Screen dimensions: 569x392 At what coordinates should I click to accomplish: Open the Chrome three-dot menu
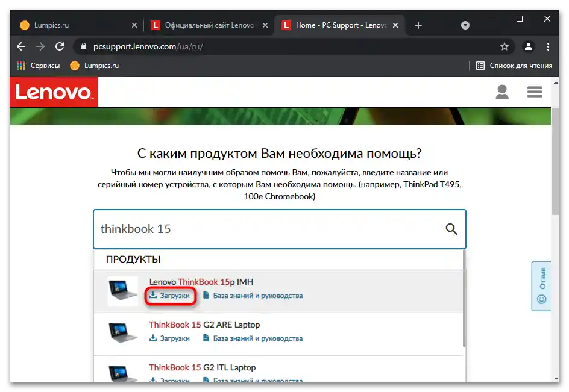[x=548, y=46]
